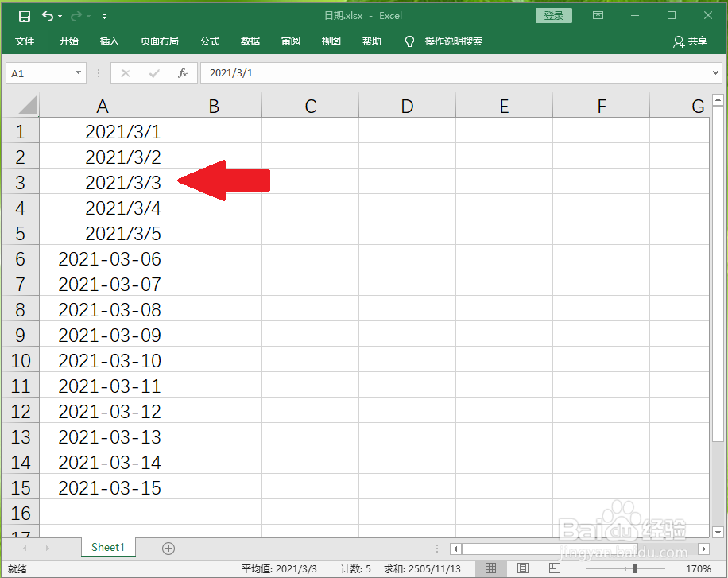Click the horizontal scrollbar right arrow
The image size is (728, 578).
point(704,549)
